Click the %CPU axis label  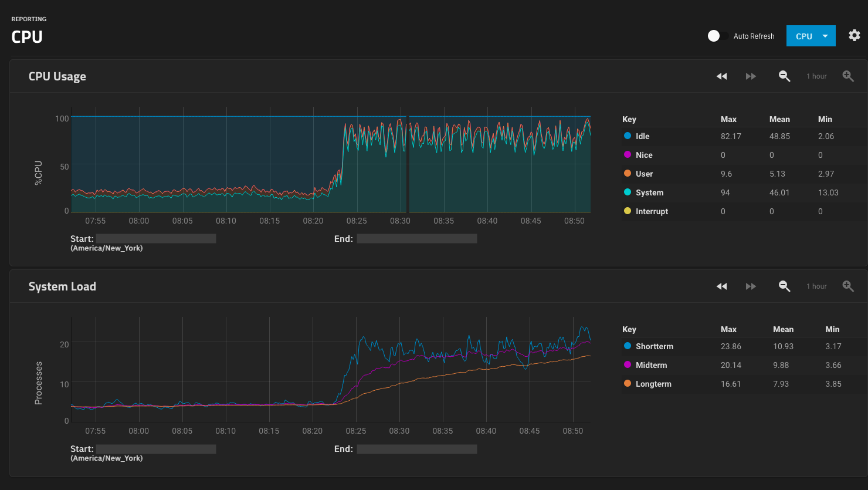(x=38, y=173)
